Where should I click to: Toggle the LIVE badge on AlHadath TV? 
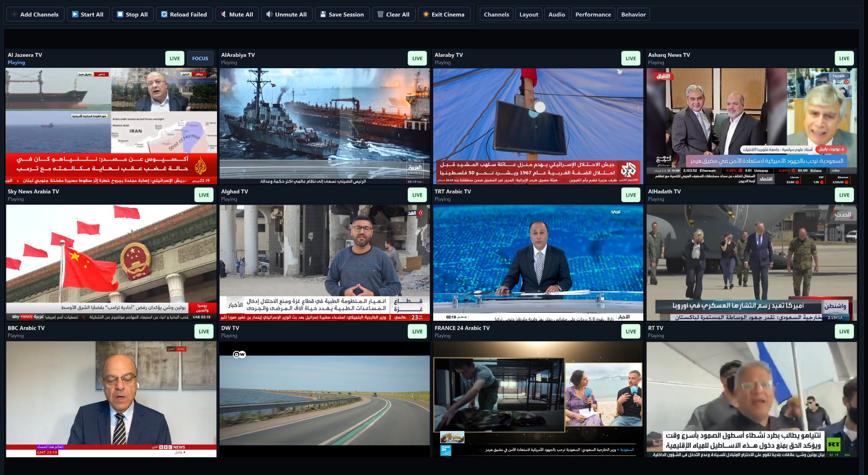(844, 195)
